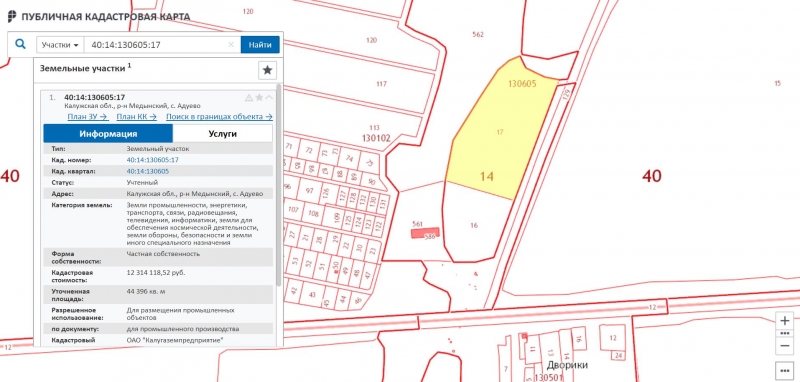This screenshot has height=382, width=800.
Task: Collapse the result card using chevron up
Action: coord(269,97)
